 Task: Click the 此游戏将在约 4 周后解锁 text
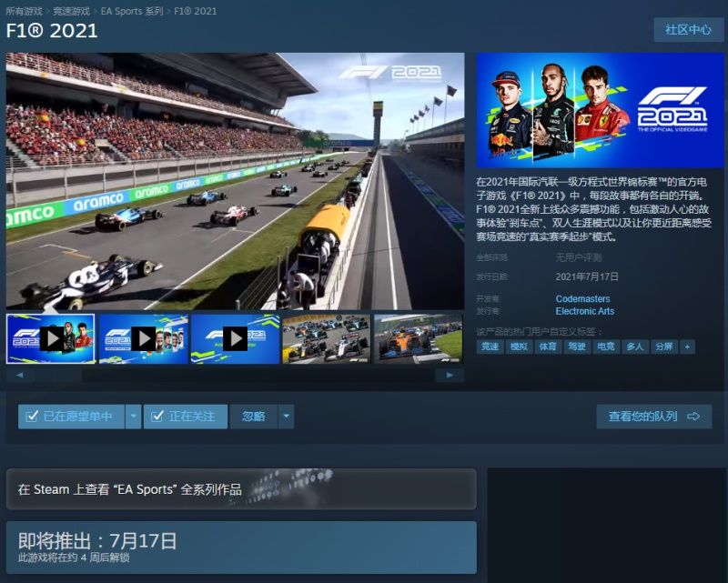coord(74,558)
